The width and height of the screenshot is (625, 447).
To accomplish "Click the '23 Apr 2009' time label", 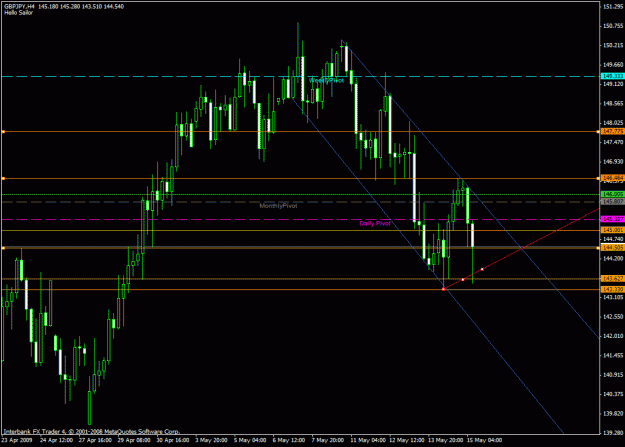I will [x=16, y=441].
